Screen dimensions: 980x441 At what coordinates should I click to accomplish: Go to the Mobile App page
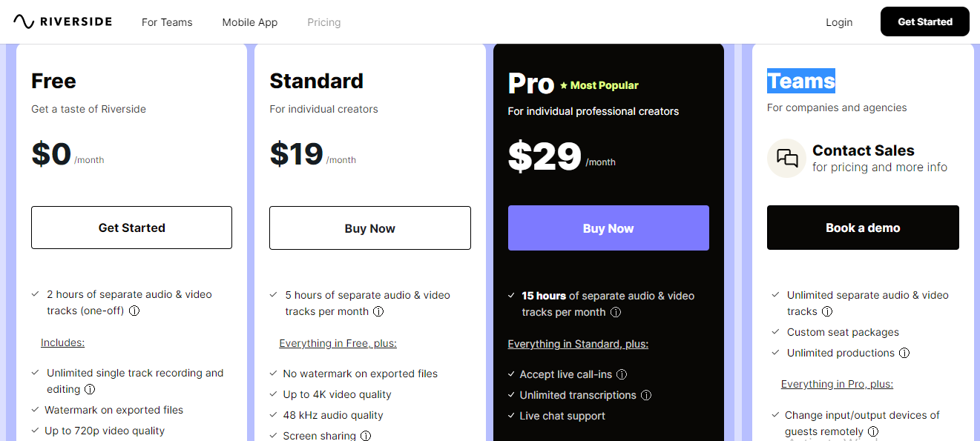click(250, 22)
